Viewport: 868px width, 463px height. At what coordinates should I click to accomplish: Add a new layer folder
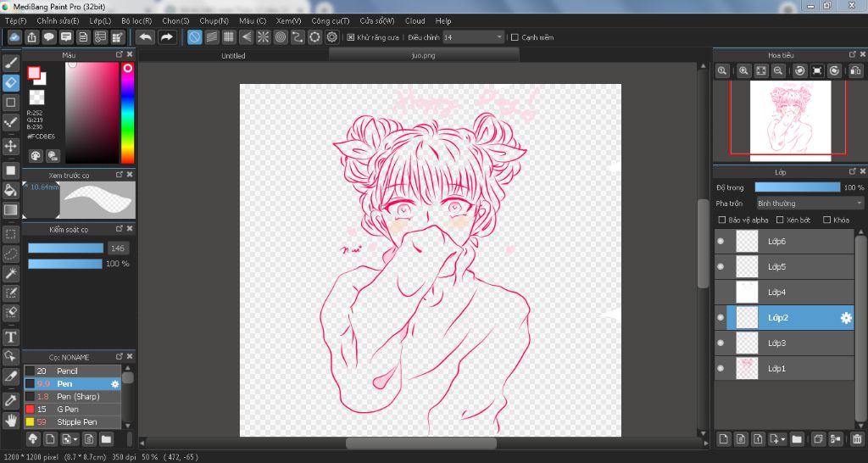point(797,439)
